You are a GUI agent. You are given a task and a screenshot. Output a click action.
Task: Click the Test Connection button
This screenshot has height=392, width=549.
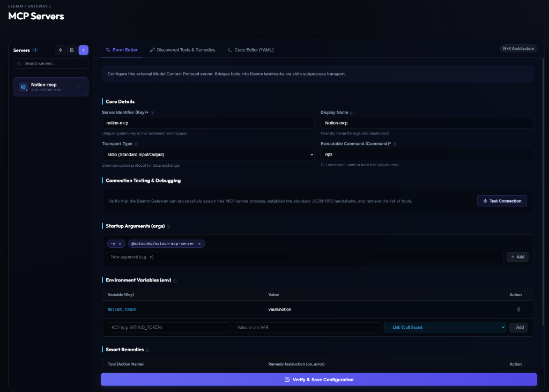502,201
